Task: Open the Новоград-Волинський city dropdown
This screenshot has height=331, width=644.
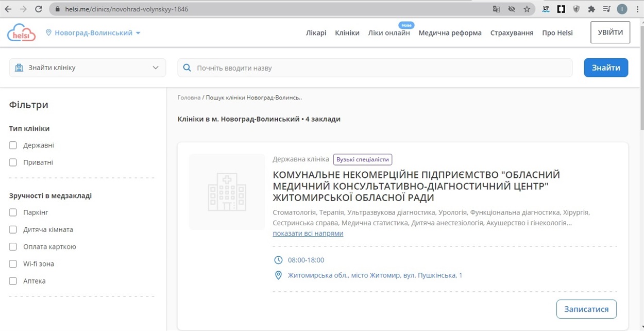Action: click(93, 33)
